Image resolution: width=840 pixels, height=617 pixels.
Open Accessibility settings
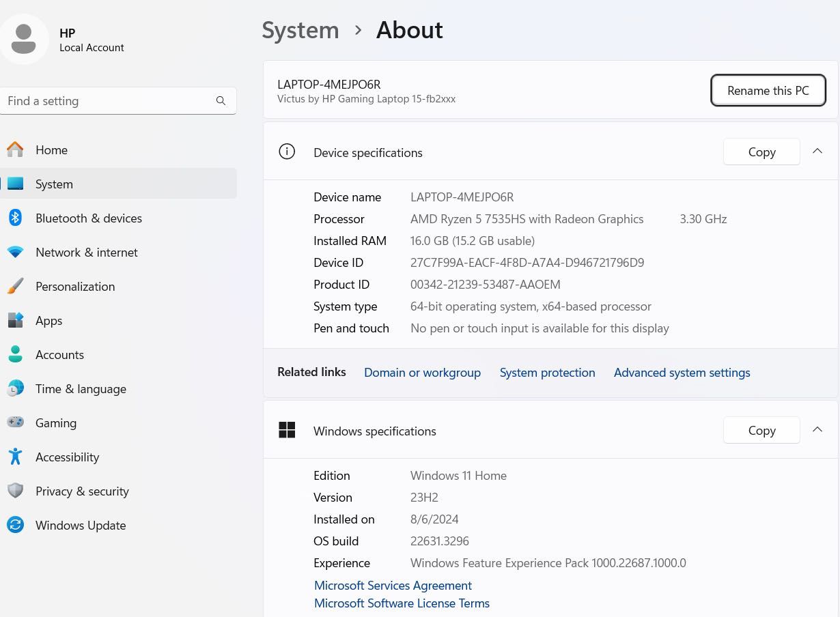[x=118, y=457]
